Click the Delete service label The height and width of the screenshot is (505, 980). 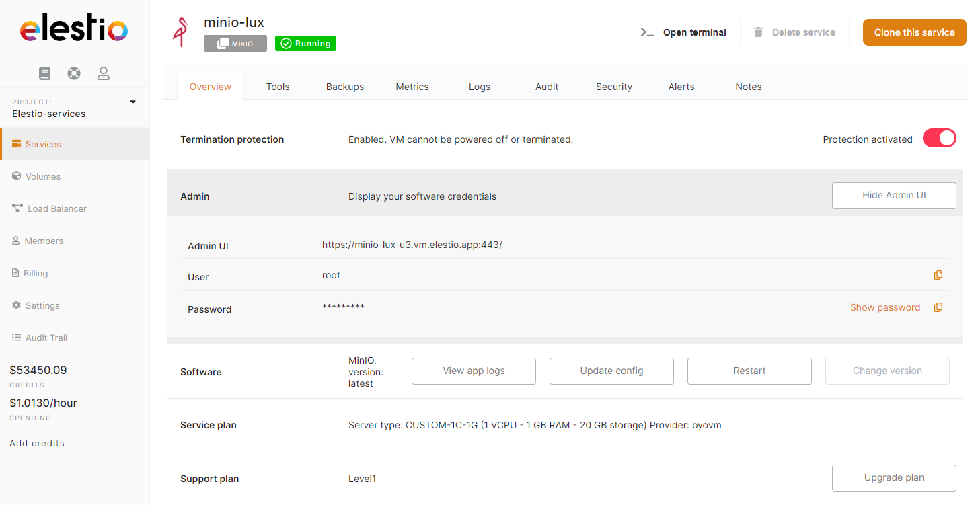[804, 32]
